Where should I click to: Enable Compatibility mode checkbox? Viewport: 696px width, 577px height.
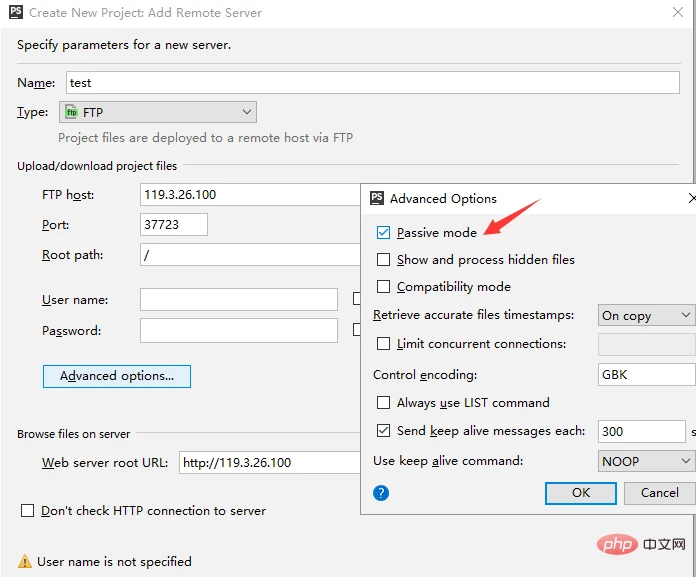click(x=383, y=287)
